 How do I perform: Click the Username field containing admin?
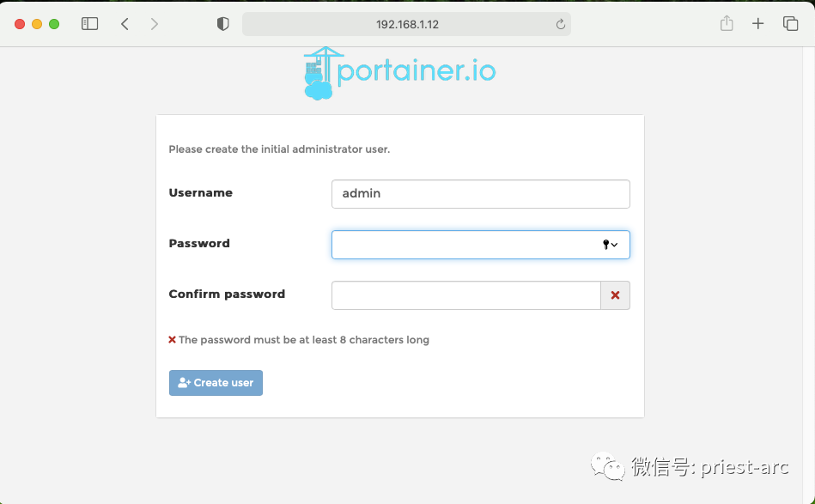click(x=481, y=194)
